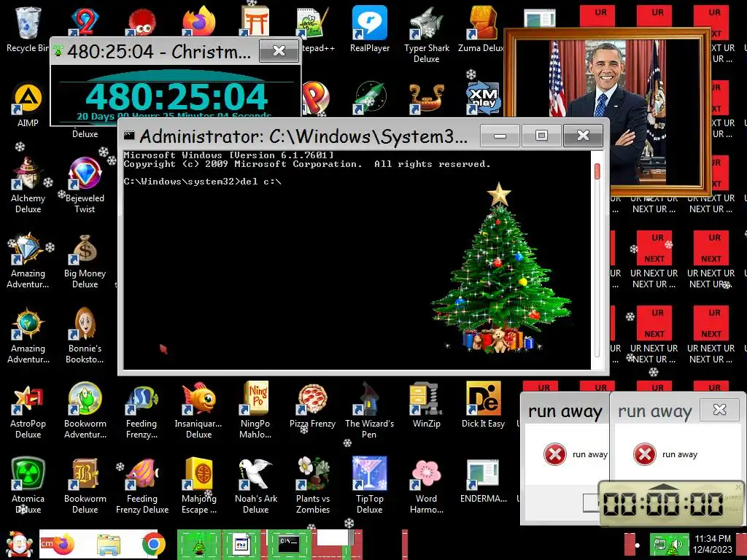Click the volume icon in system tray
Image resolution: width=747 pixels, height=560 pixels.
[676, 545]
